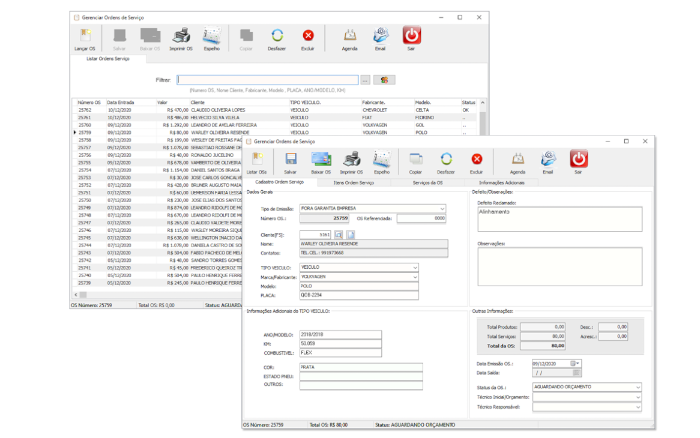Click the OS Referenciada field
Screen dimensions: 700x438
421,218
